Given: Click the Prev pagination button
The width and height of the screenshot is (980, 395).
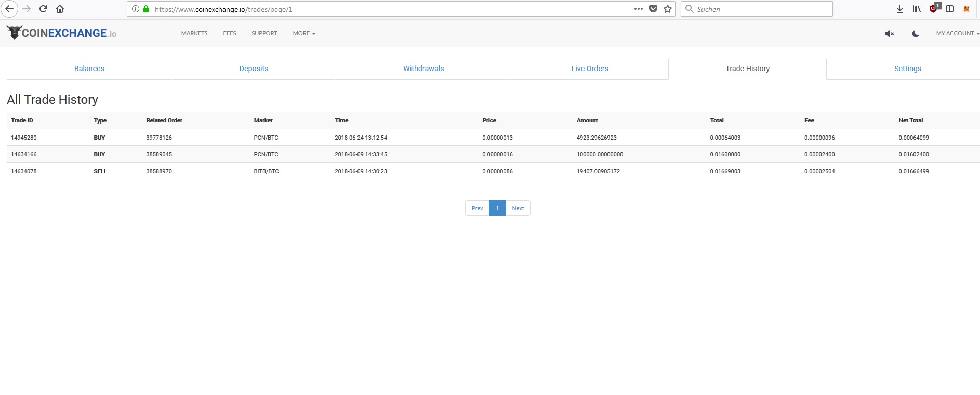Looking at the screenshot, I should (x=477, y=208).
